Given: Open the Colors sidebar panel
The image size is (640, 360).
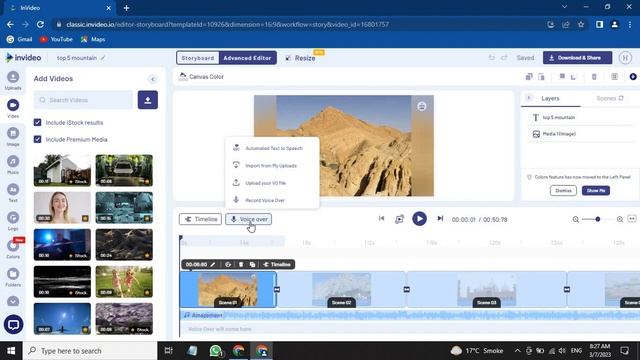Looking at the screenshot, I should click(x=13, y=249).
